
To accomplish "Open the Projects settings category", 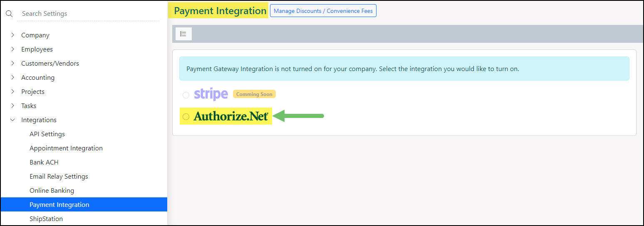I will pyautogui.click(x=33, y=92).
